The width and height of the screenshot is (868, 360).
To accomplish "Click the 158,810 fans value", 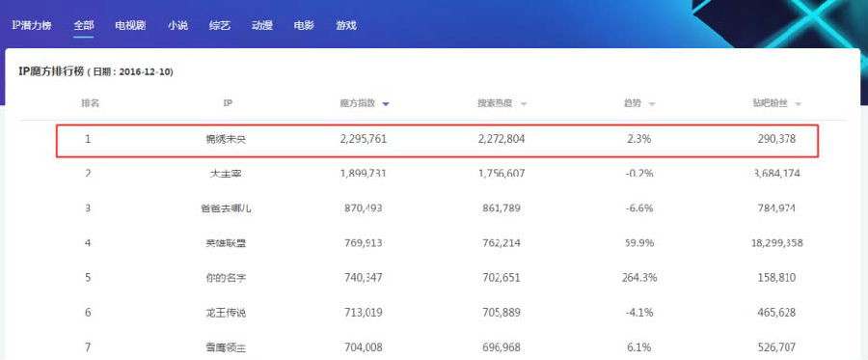I will click(776, 278).
